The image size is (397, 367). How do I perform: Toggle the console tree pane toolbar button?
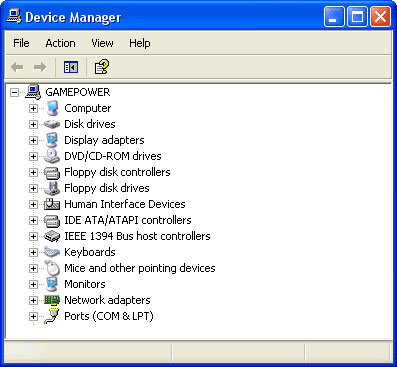pyautogui.click(x=71, y=67)
